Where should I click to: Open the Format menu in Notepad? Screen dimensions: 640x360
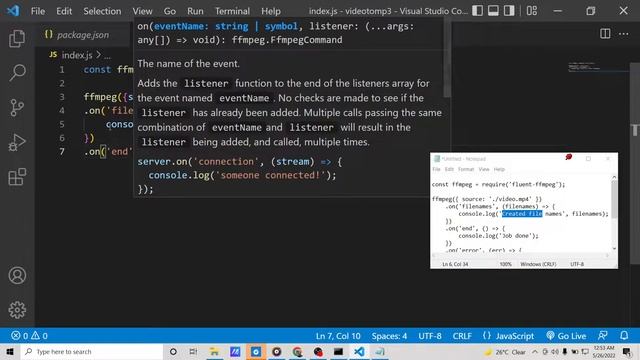point(466,169)
